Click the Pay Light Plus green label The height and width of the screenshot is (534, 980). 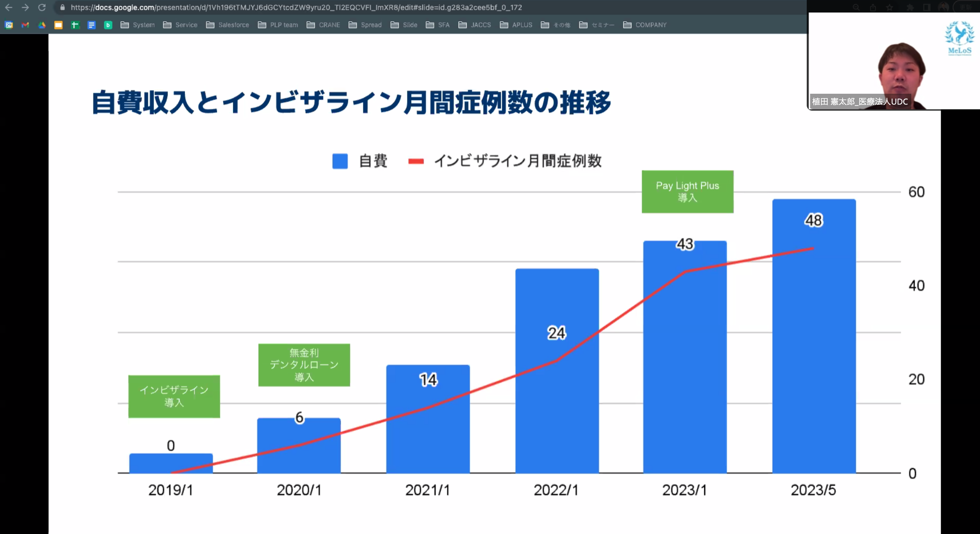(x=687, y=192)
